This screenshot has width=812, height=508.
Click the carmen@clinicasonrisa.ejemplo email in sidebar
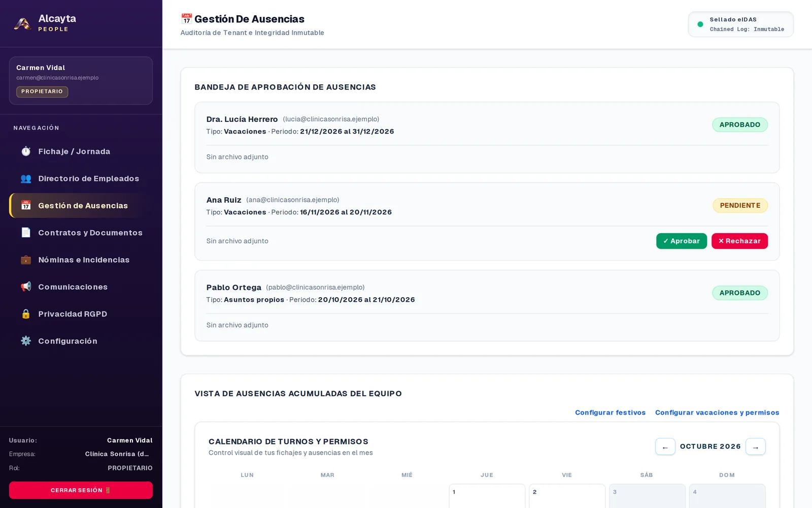[x=57, y=78]
